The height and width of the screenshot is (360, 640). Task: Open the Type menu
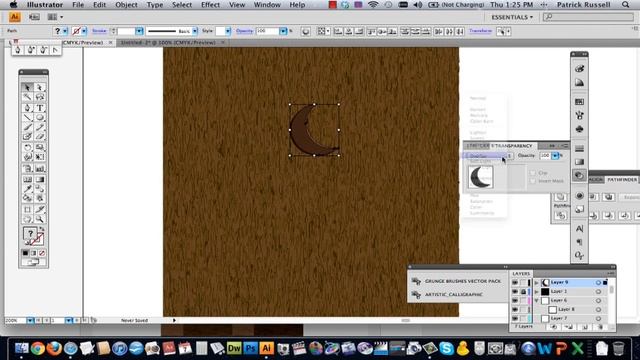[x=155, y=5]
